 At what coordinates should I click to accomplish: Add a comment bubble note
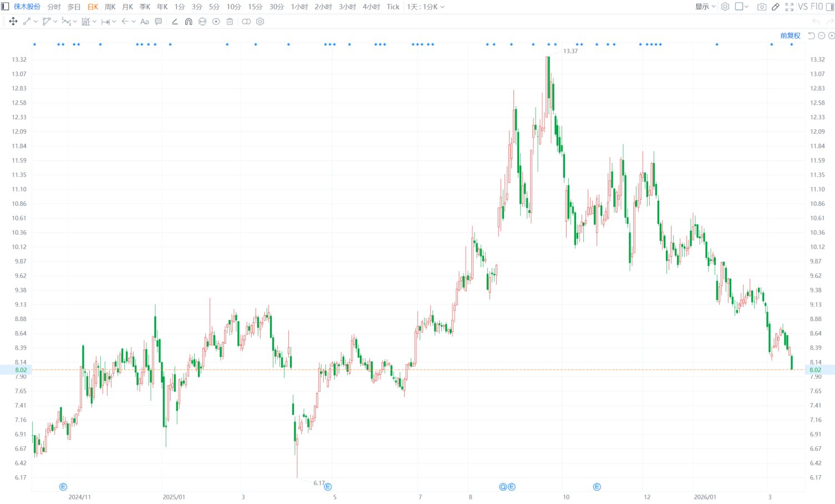(159, 22)
